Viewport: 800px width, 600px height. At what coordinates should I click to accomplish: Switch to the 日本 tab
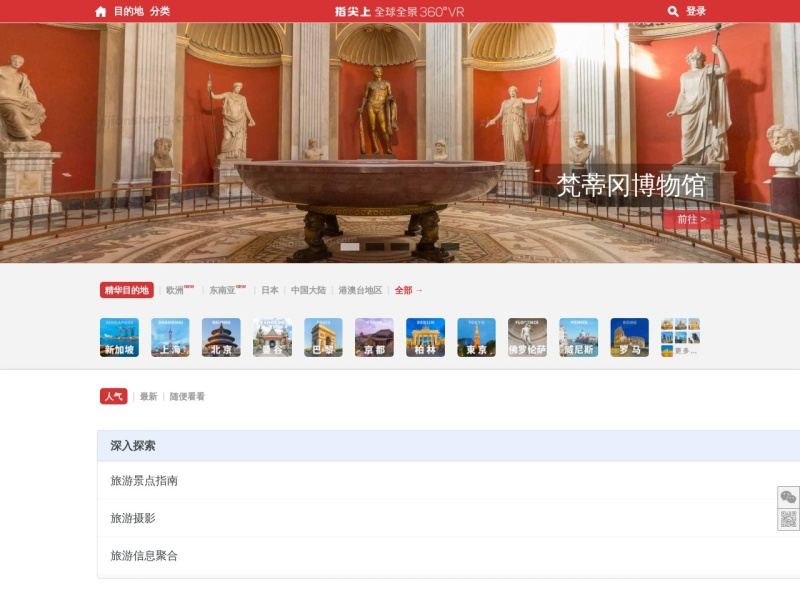(x=270, y=290)
